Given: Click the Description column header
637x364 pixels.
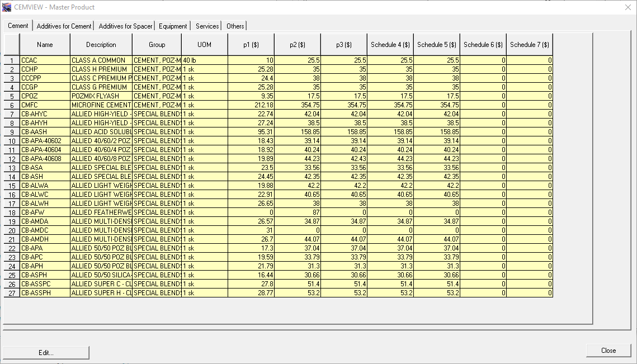Looking at the screenshot, I should 101,45.
